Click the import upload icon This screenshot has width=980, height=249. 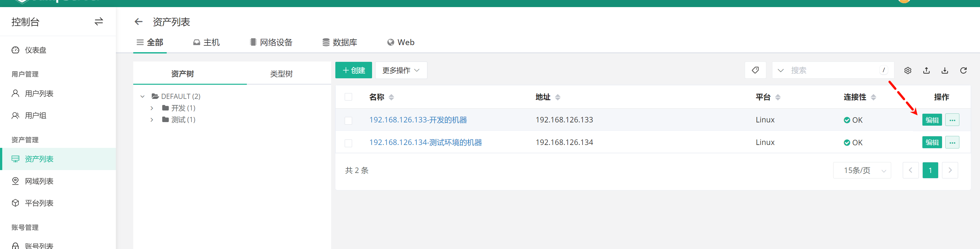(x=926, y=71)
